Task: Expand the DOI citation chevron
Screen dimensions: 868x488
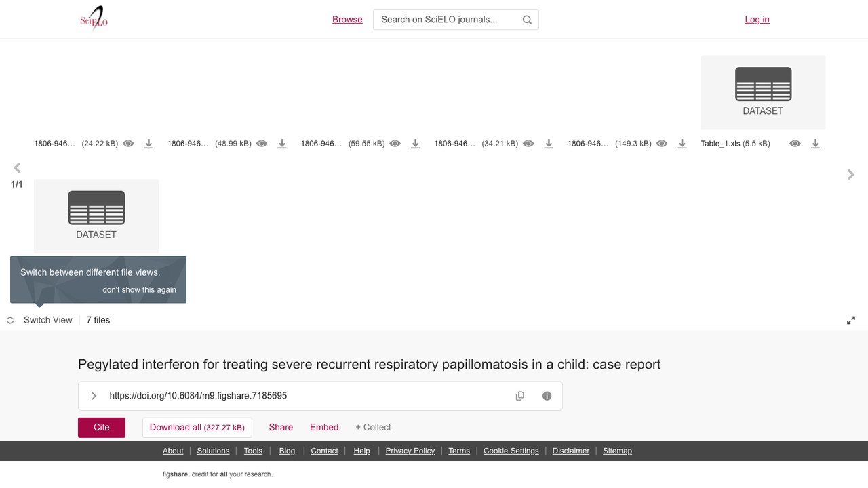Action: coord(94,396)
